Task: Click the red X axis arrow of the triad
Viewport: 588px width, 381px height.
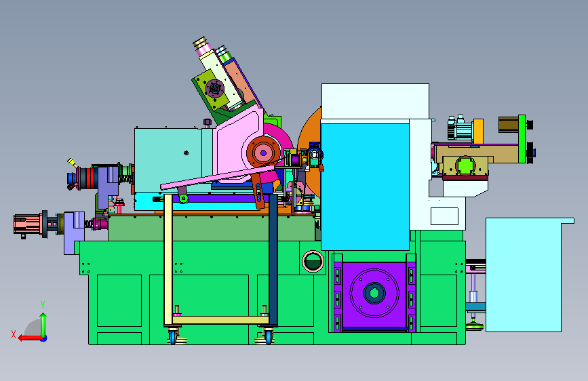Action: pyautogui.click(x=30, y=338)
